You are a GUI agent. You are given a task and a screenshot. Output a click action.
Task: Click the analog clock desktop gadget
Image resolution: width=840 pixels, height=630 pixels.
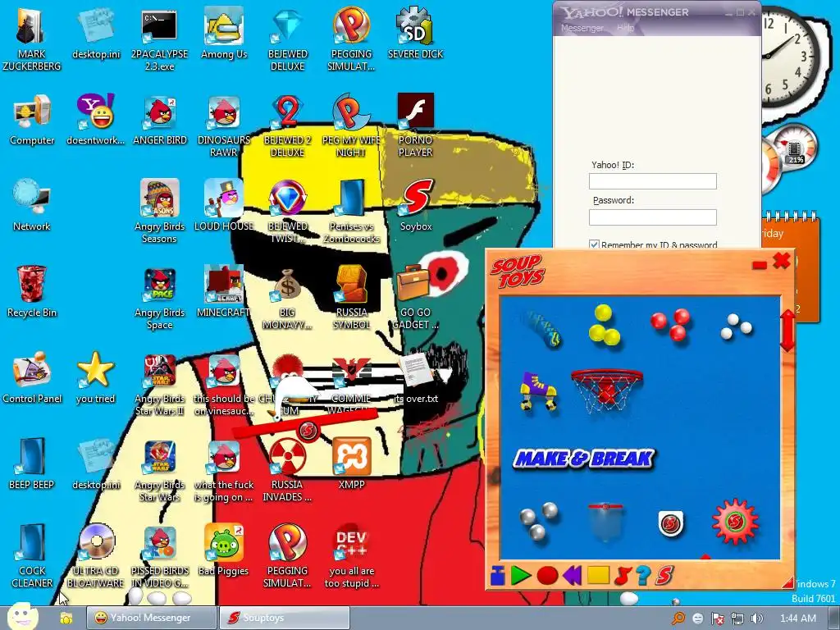click(x=788, y=58)
